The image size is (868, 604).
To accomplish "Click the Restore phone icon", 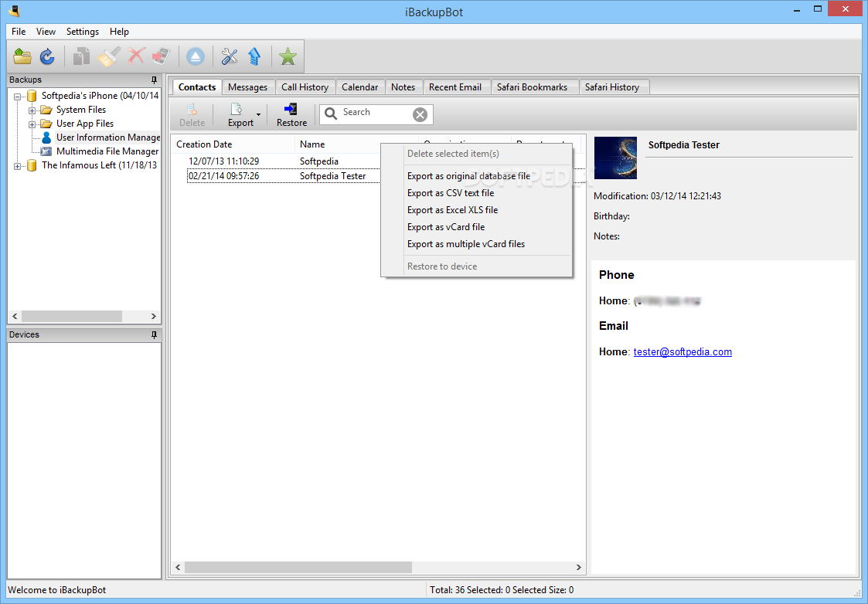I will click(291, 109).
